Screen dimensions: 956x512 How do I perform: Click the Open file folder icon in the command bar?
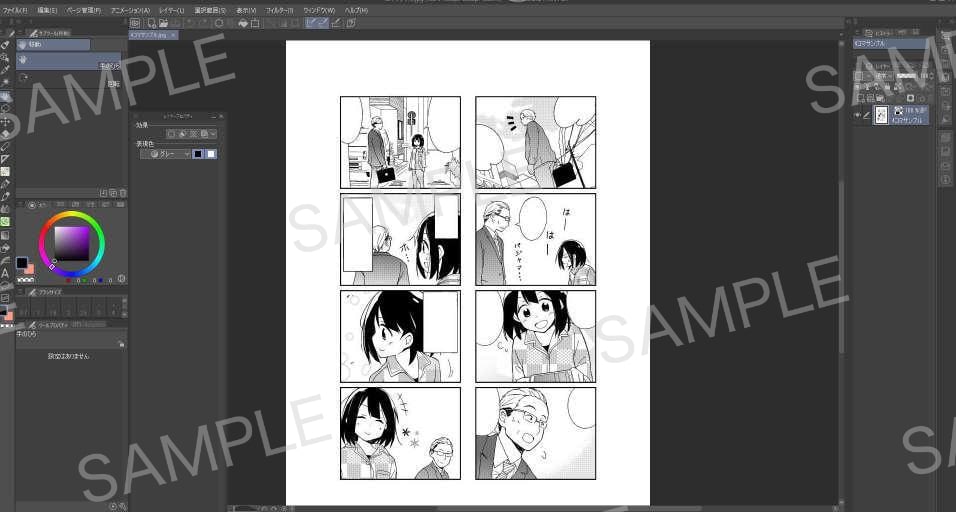pyautogui.click(x=163, y=23)
